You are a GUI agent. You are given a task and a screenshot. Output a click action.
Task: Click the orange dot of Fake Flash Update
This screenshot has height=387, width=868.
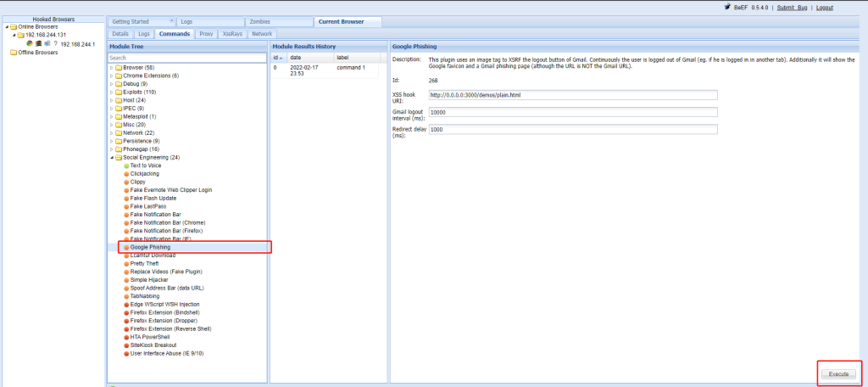coord(126,198)
